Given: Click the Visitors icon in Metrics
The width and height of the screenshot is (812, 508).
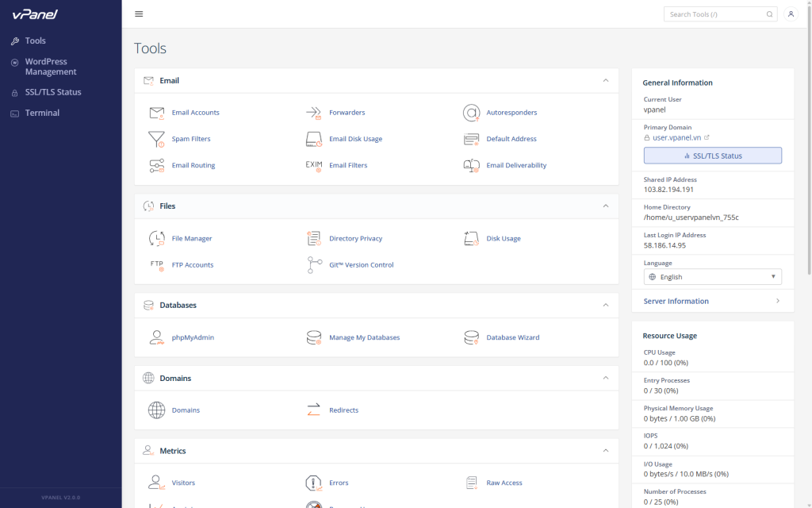Looking at the screenshot, I should [156, 483].
